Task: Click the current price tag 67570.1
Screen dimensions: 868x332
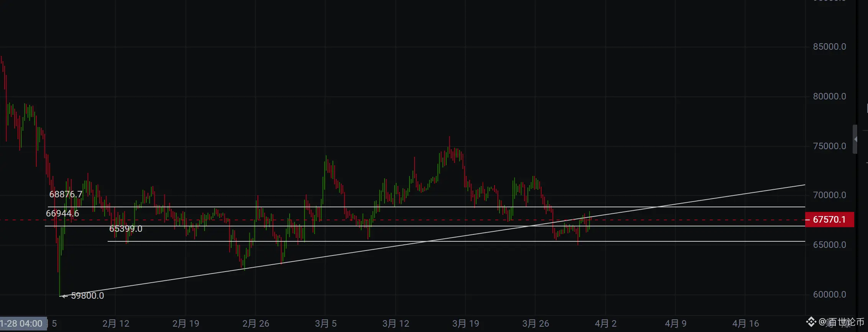Action: [830, 220]
